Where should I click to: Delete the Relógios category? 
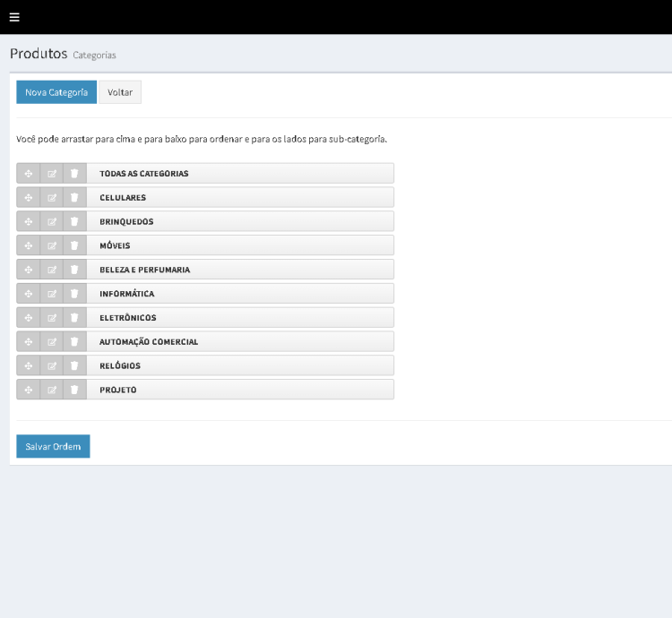74,365
